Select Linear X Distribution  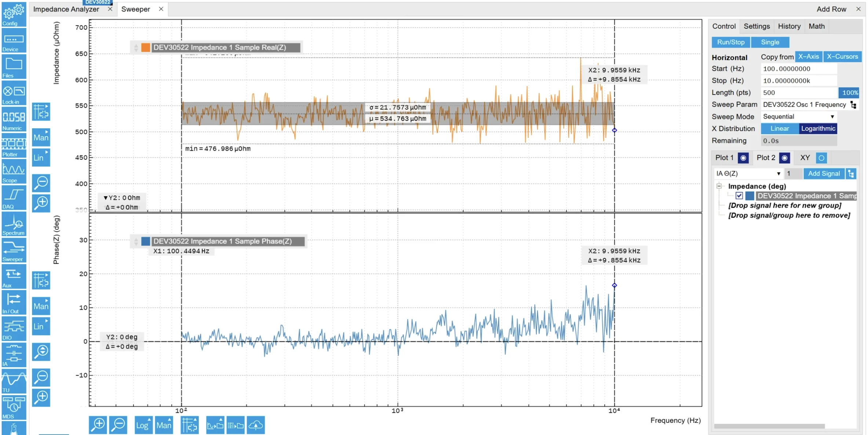pyautogui.click(x=780, y=129)
